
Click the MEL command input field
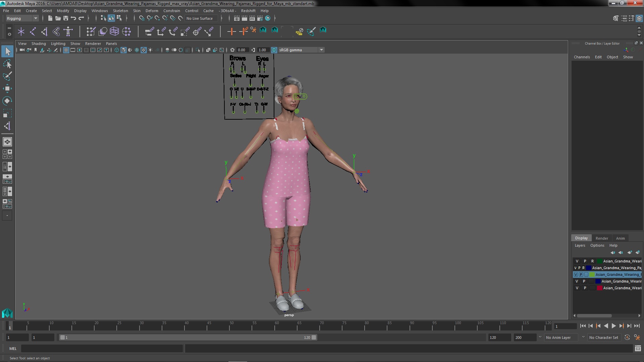[x=102, y=349]
